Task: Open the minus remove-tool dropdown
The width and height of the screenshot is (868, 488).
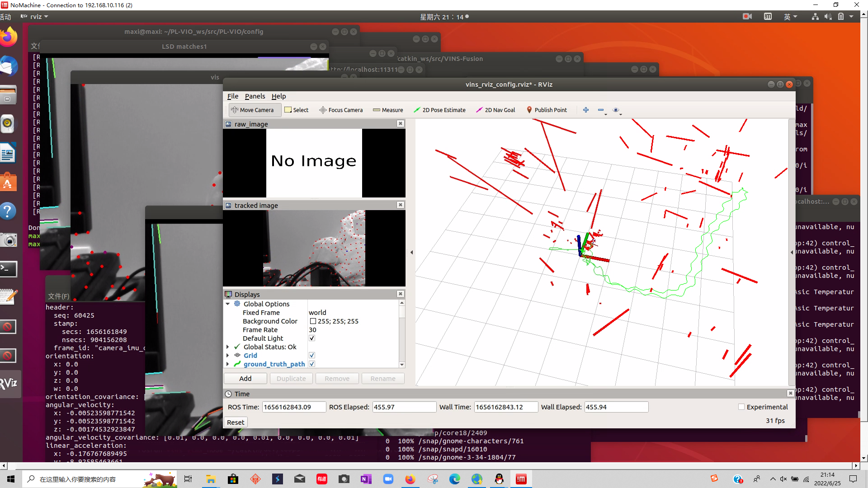Action: [602, 110]
